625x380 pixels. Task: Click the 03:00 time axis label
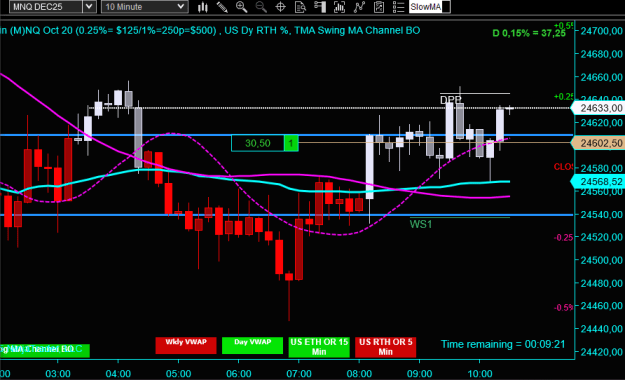click(58, 374)
